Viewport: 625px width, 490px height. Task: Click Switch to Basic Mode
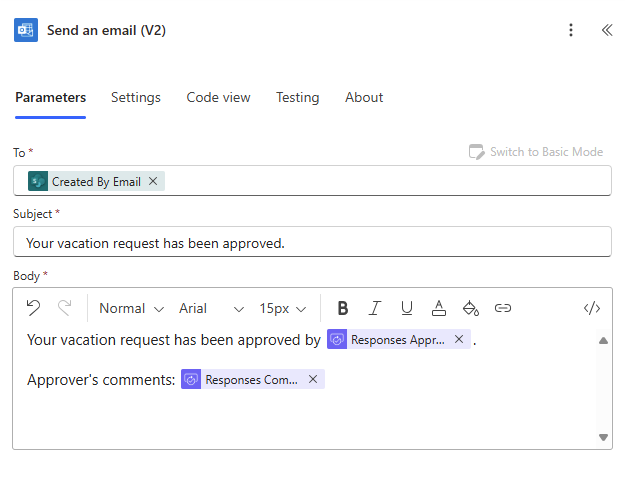click(x=536, y=152)
